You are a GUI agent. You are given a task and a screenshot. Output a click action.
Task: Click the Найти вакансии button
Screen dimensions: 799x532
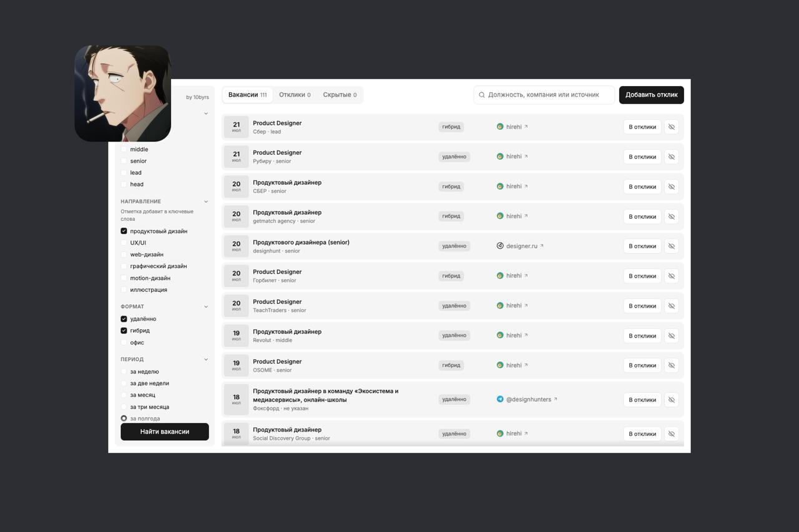tap(165, 432)
